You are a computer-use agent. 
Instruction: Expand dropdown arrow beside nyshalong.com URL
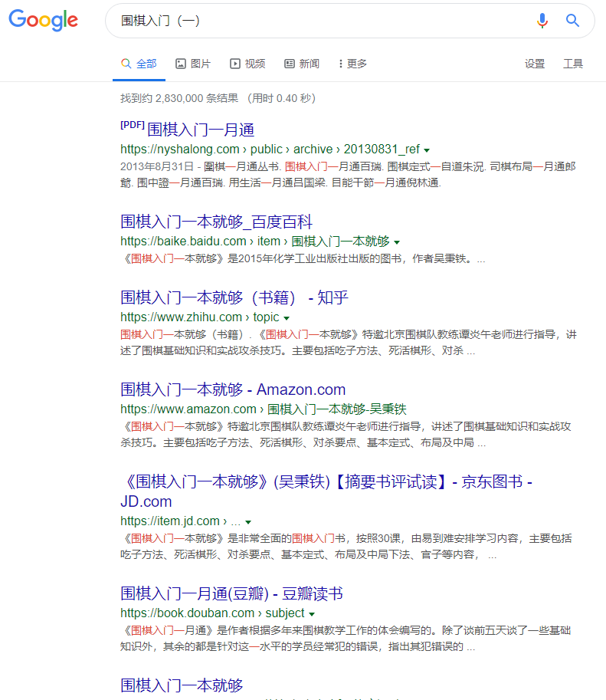pos(427,150)
